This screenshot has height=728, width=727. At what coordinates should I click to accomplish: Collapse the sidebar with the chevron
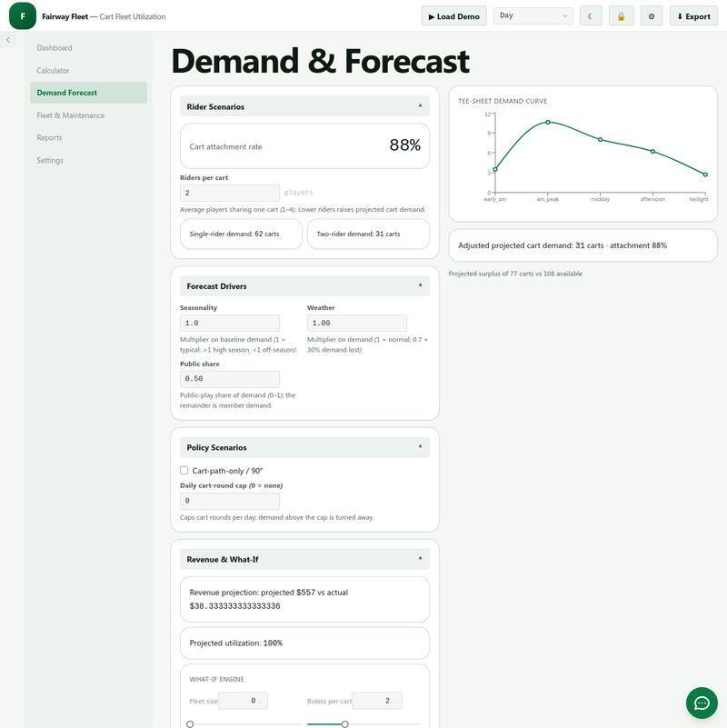8,40
